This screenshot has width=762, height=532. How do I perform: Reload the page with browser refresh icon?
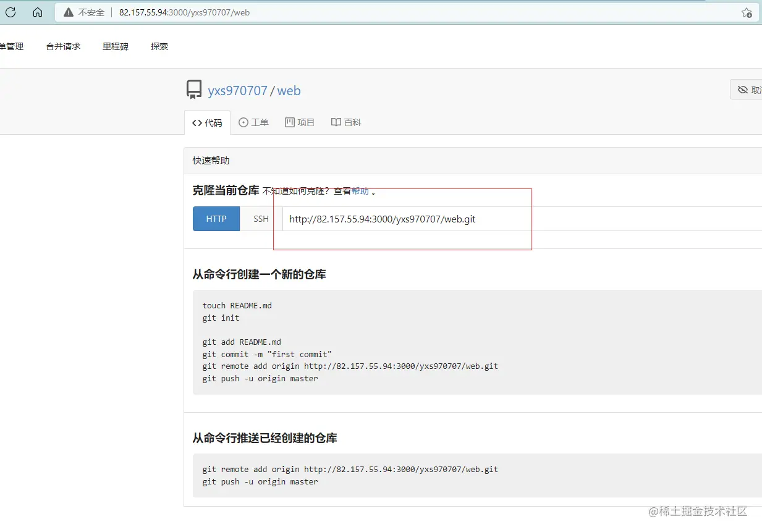(11, 12)
